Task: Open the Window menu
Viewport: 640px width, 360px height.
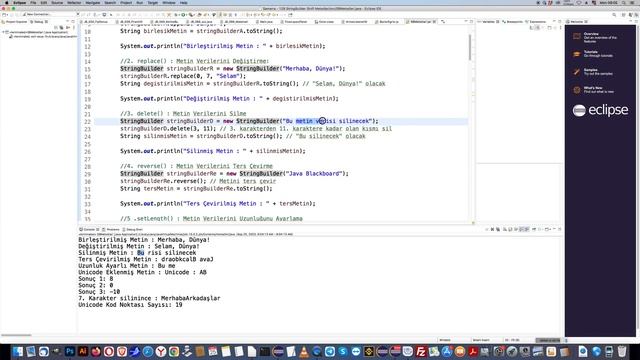Action: (x=169, y=3)
